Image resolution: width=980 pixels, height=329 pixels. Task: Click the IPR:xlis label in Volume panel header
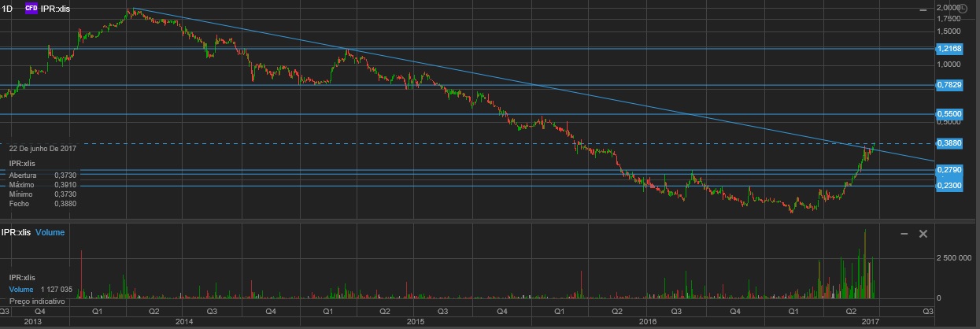point(16,233)
